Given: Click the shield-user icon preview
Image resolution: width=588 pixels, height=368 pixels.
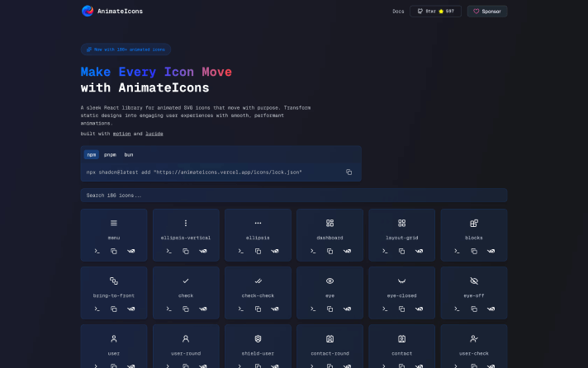Looking at the screenshot, I should [x=258, y=339].
